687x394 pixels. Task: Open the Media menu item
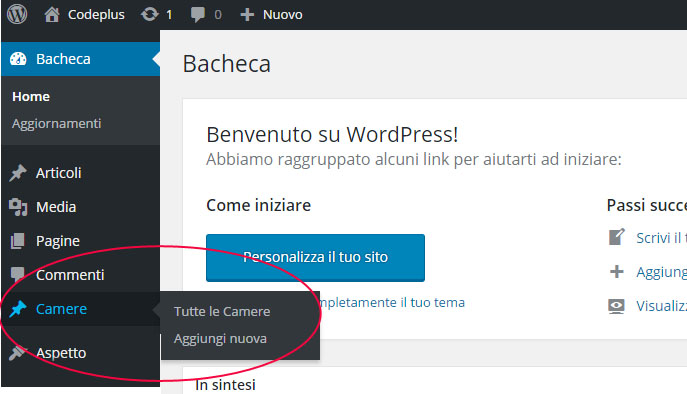tap(56, 207)
